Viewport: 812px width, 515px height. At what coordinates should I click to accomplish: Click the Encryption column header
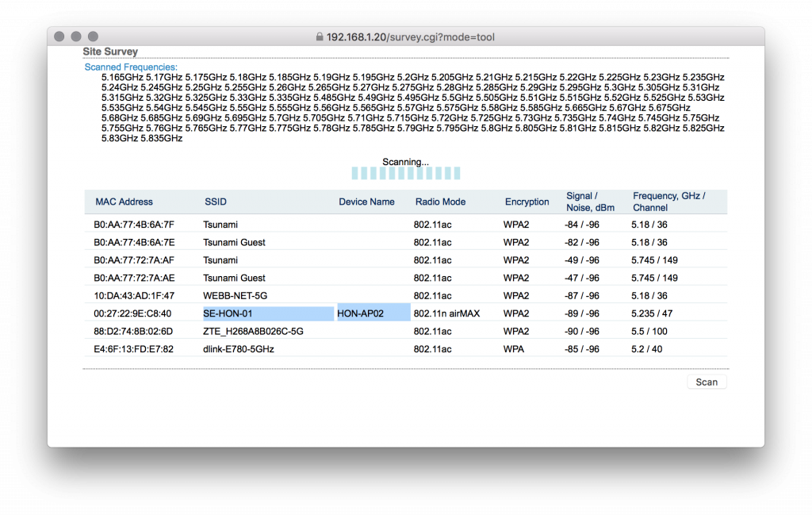pyautogui.click(x=527, y=202)
